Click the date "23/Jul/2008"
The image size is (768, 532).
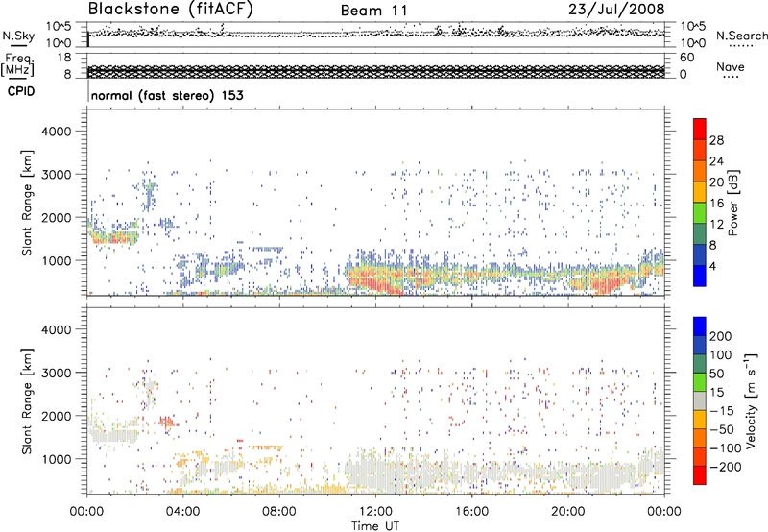click(x=616, y=10)
